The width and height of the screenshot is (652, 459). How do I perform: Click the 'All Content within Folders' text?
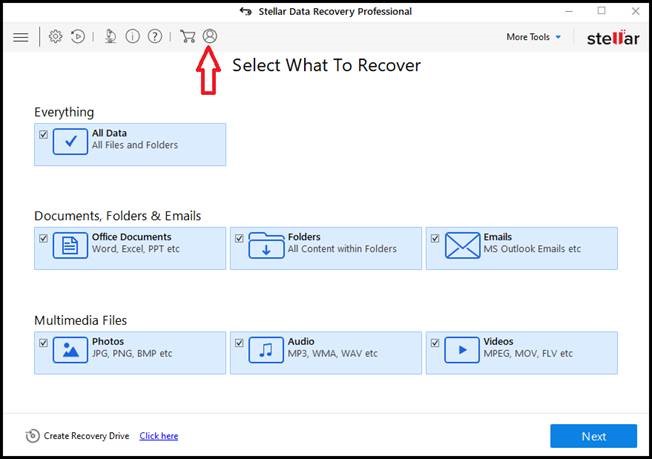click(x=342, y=249)
